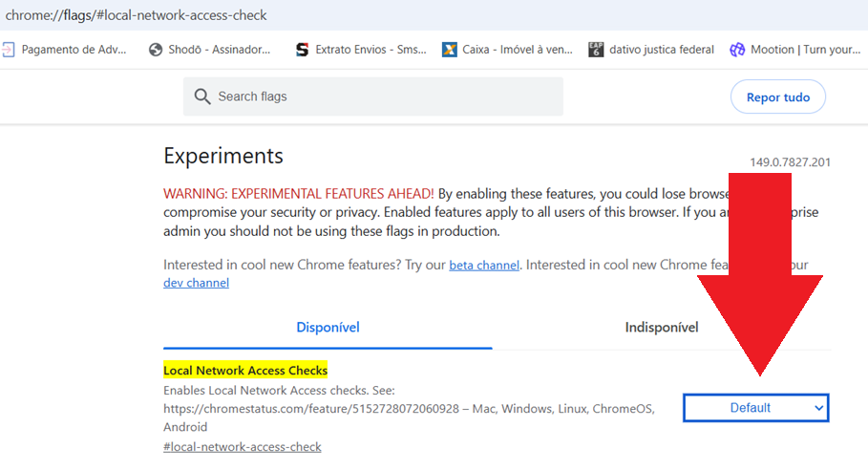The width and height of the screenshot is (868, 471).
Task: Open the dativo justica federal bookmark
Action: (651, 50)
